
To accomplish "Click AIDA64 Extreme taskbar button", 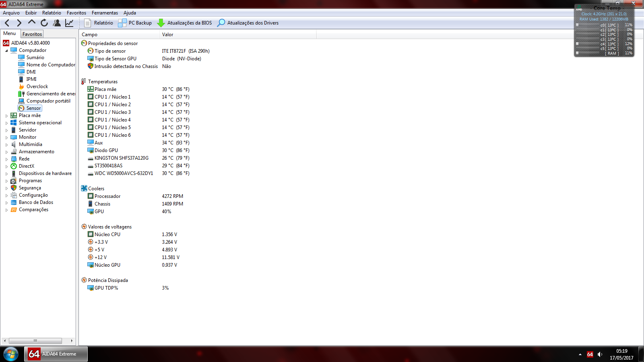I will (56, 354).
